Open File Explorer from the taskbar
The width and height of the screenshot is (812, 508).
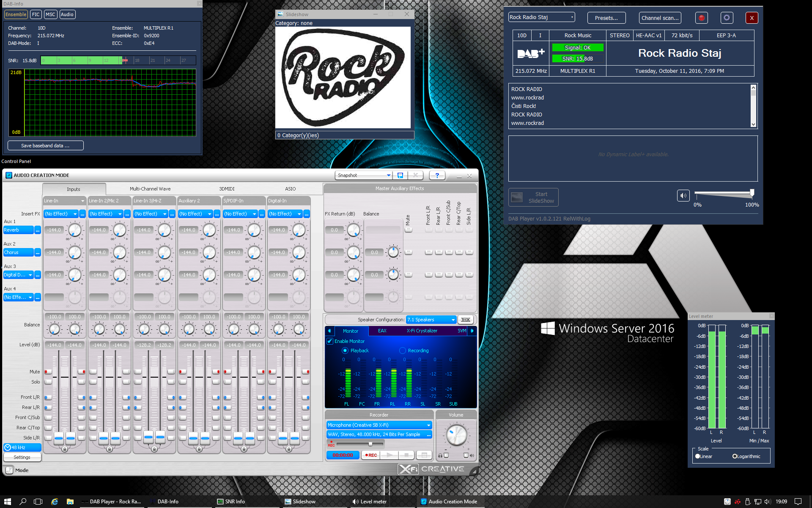70,501
